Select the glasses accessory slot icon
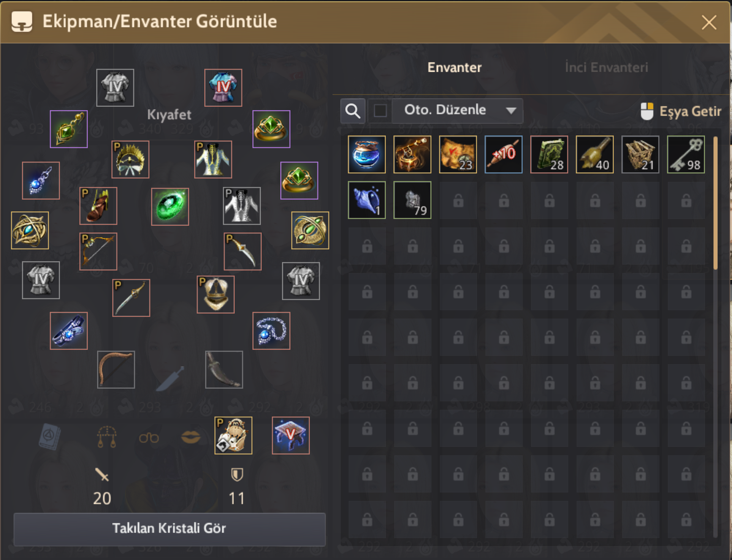Screen dimensions: 732x560 point(149,438)
